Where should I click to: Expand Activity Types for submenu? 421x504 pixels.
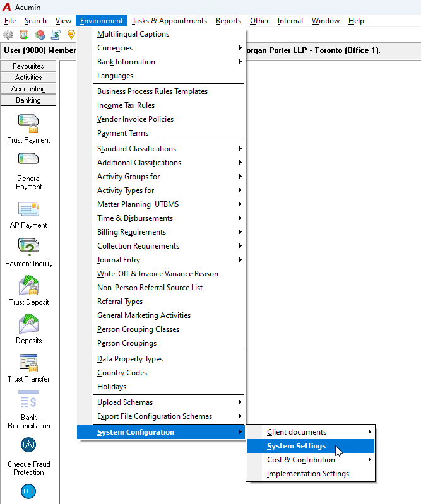pyautogui.click(x=161, y=190)
